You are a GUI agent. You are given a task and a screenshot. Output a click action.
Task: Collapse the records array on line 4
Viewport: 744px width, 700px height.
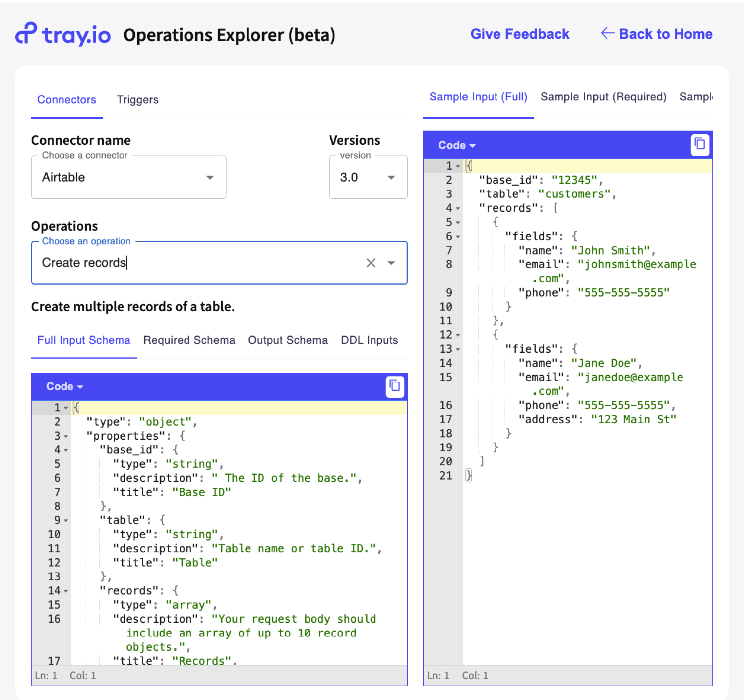(x=459, y=208)
